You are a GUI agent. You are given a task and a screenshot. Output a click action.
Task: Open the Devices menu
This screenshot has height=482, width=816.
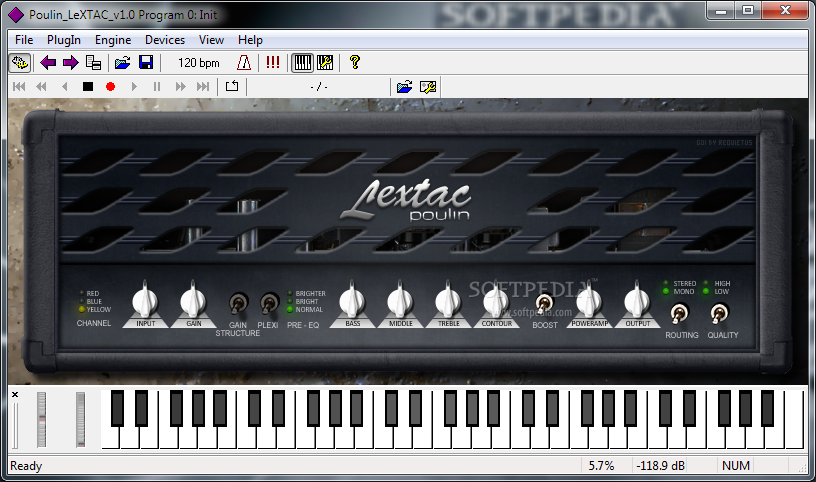tap(164, 40)
